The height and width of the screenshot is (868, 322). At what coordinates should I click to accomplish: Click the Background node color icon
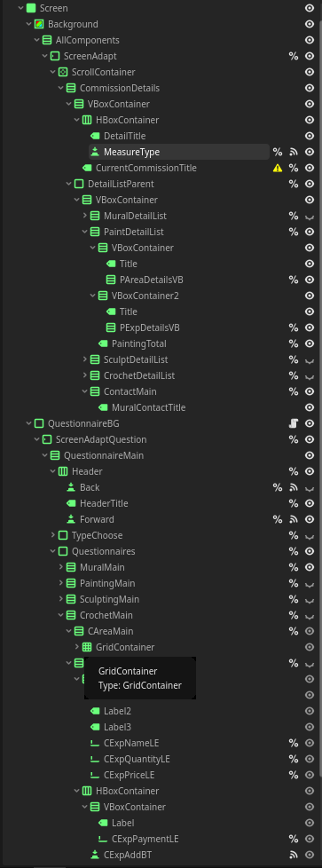39,24
